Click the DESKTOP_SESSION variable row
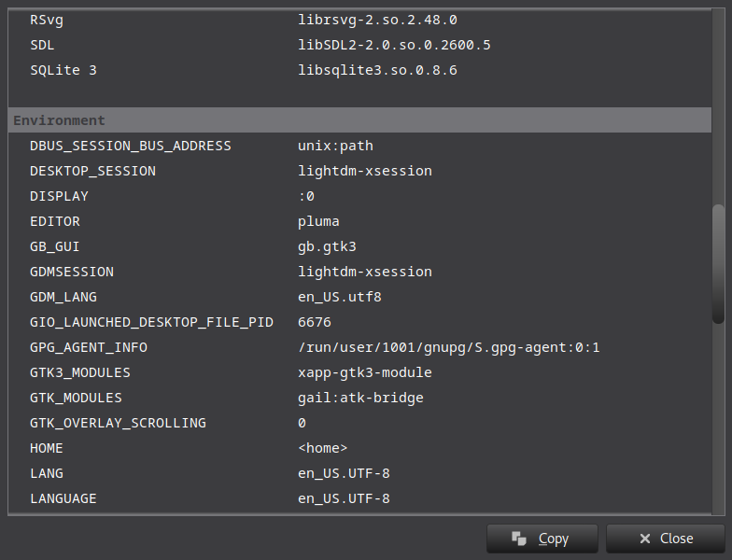732x560 pixels. click(x=92, y=171)
